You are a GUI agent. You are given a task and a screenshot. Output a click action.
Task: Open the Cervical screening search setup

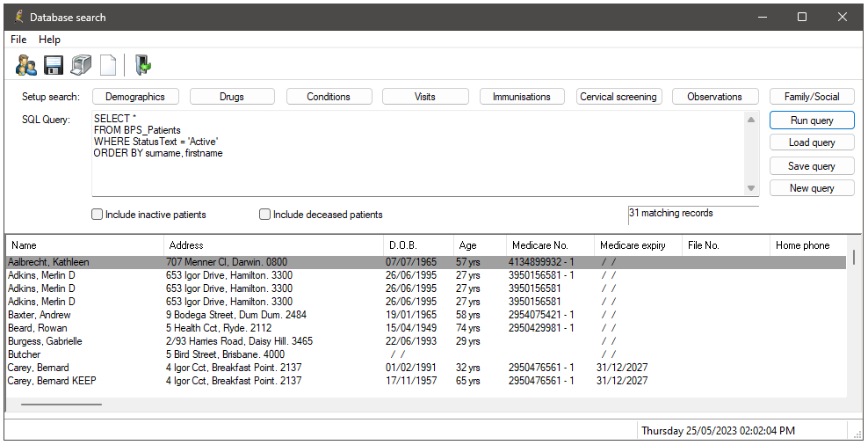[x=618, y=97]
